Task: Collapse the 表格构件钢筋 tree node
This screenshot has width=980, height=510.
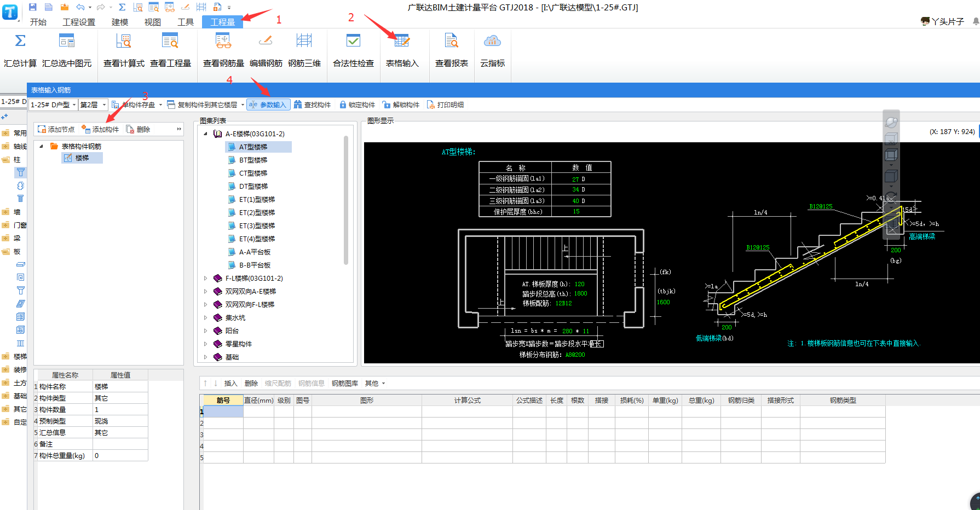Action: point(41,146)
